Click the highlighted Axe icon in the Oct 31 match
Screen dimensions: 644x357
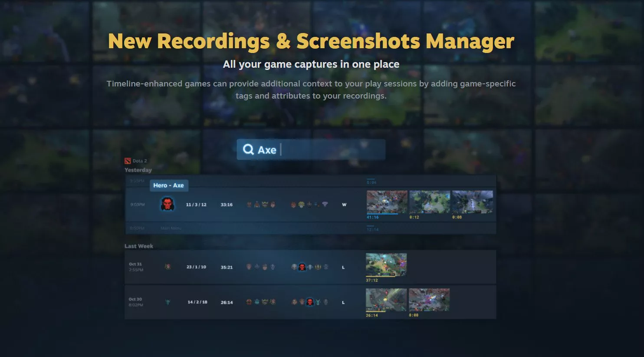pyautogui.click(x=302, y=268)
